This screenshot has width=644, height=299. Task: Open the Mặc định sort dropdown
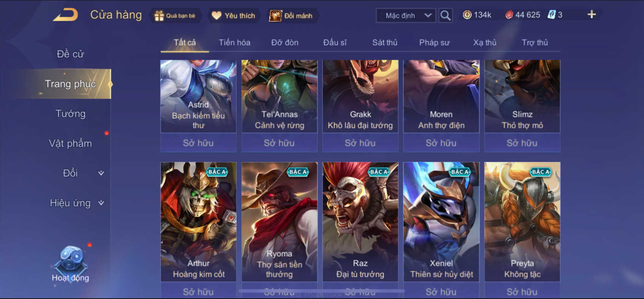[x=406, y=16]
